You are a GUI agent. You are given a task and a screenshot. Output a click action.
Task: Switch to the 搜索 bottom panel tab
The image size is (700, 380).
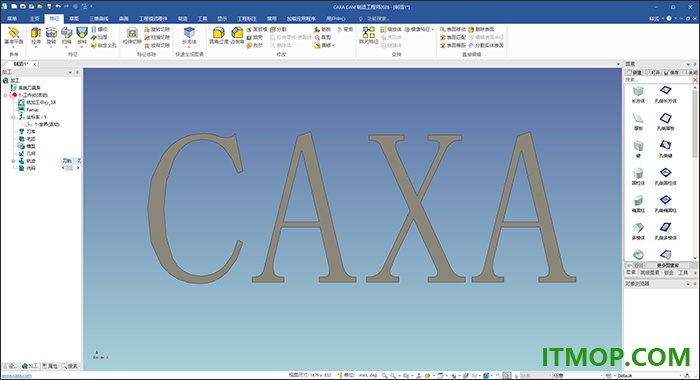coord(70,366)
